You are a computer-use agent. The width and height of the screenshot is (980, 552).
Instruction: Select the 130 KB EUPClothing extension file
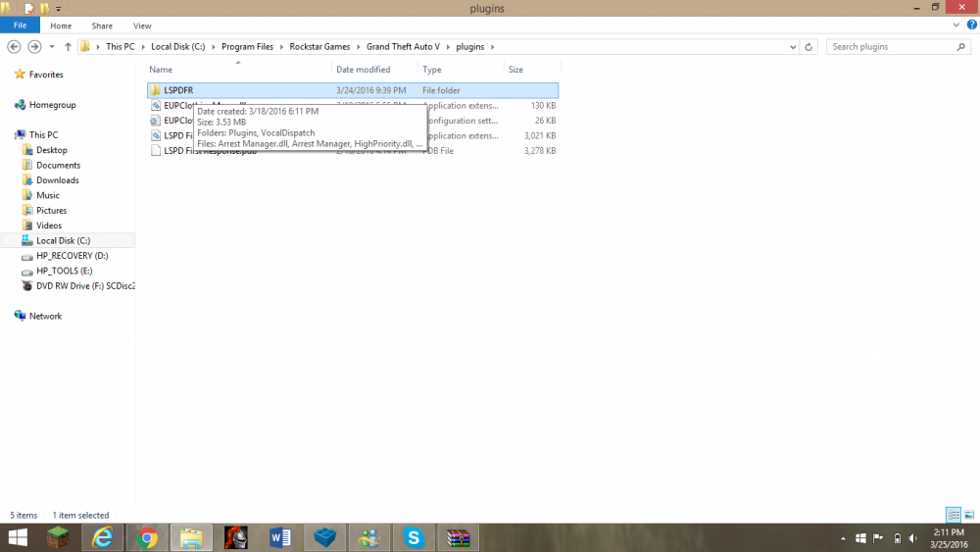tap(353, 106)
